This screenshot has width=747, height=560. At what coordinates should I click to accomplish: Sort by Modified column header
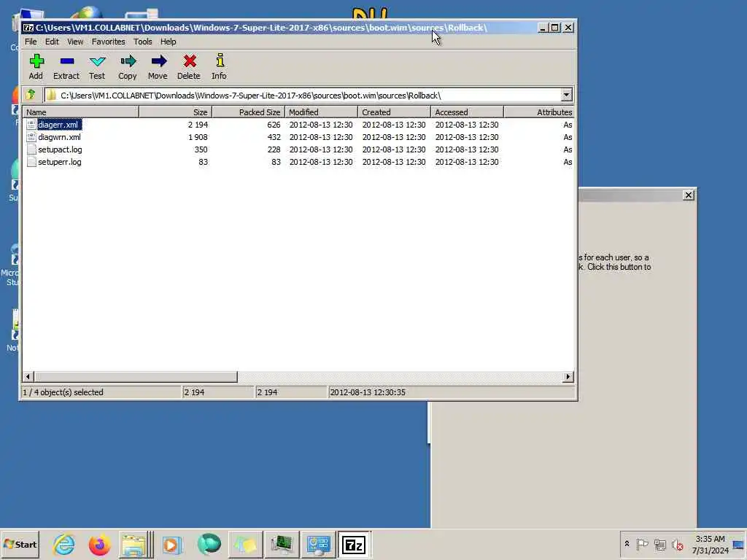[x=321, y=112]
